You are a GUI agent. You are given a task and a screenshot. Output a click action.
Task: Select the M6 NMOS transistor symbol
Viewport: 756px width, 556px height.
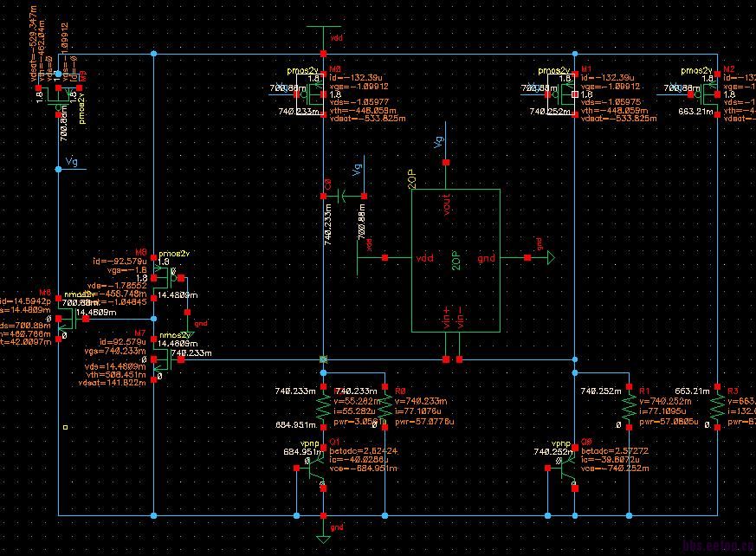click(x=71, y=319)
